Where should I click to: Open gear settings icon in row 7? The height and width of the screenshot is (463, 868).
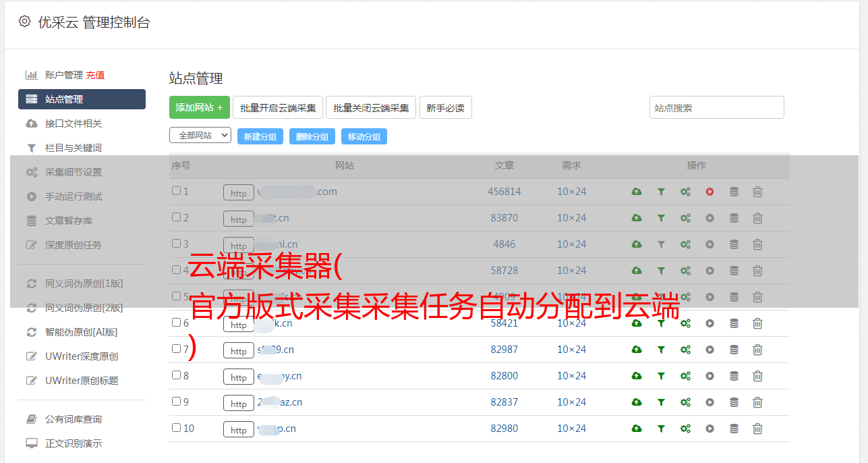(685, 350)
